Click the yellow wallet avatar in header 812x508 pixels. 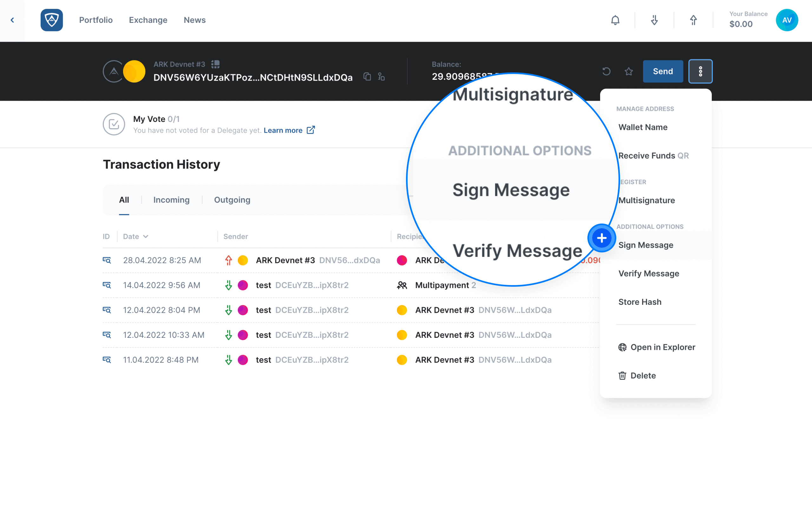pyautogui.click(x=134, y=71)
